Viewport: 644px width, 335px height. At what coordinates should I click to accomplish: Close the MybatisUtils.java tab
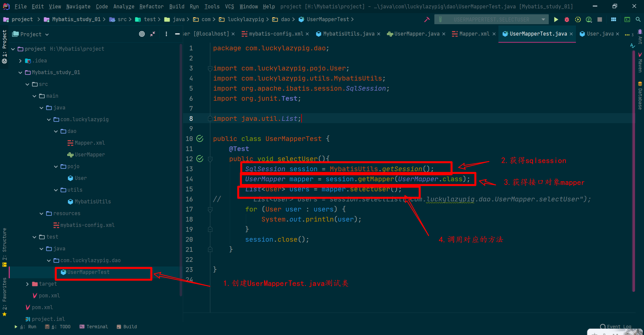tap(379, 34)
